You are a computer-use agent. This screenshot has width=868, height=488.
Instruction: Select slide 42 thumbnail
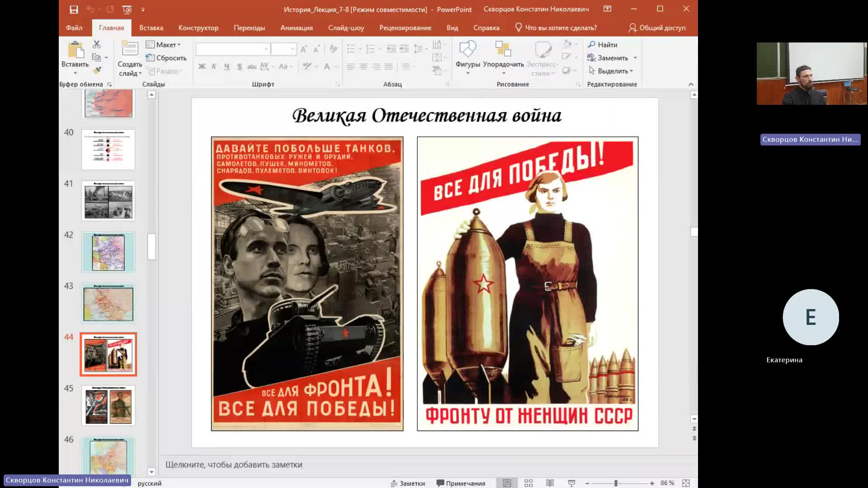coord(108,252)
